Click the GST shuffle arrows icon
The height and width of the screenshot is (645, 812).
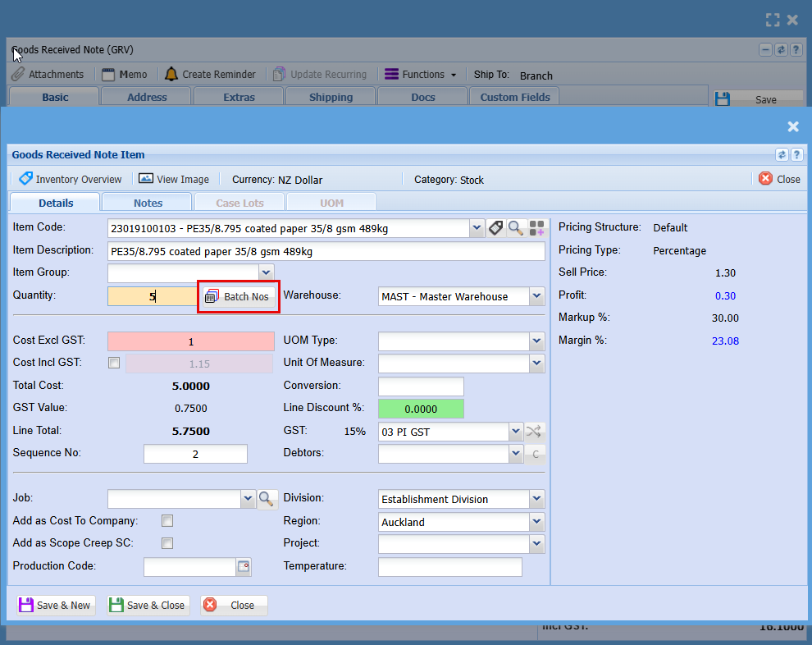(535, 431)
